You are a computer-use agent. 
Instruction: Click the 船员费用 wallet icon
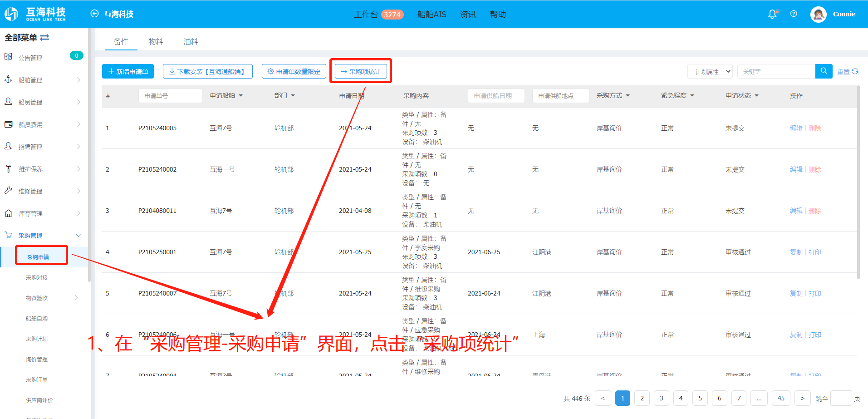(8, 124)
